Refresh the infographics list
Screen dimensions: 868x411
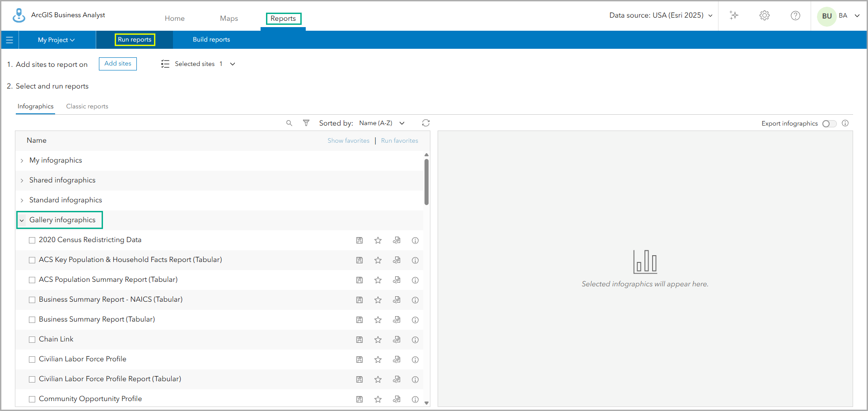pyautogui.click(x=426, y=123)
